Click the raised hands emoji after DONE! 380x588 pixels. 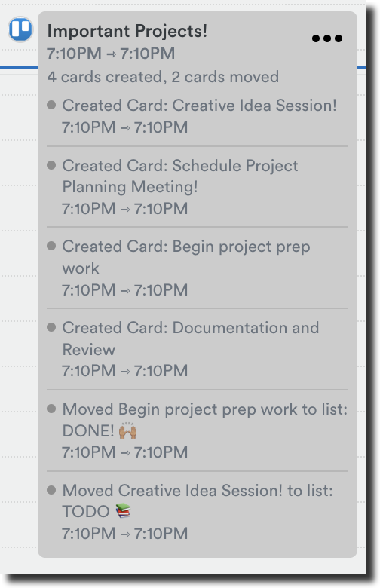point(127,430)
